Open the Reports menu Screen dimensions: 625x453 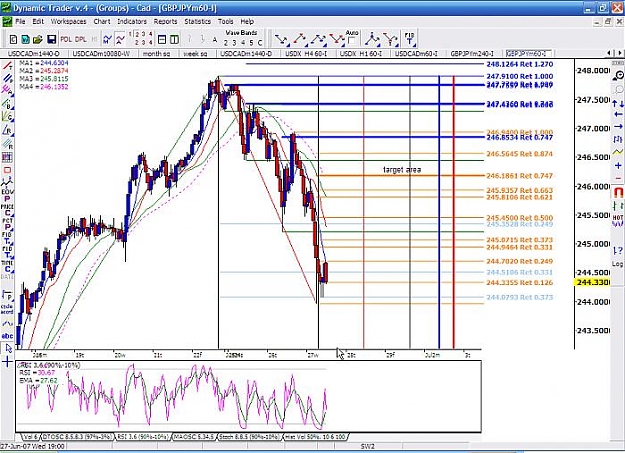click(x=165, y=22)
